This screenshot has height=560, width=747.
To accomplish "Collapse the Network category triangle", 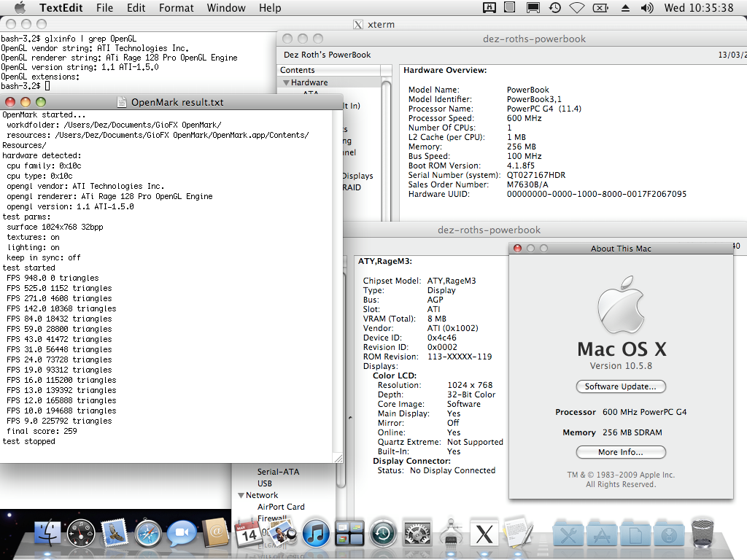I will pos(241,495).
